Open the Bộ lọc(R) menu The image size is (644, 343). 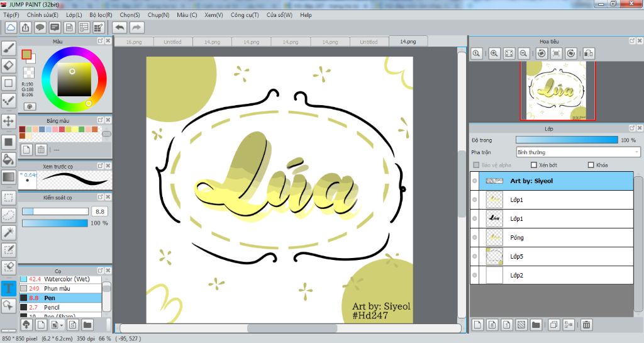[x=101, y=14]
